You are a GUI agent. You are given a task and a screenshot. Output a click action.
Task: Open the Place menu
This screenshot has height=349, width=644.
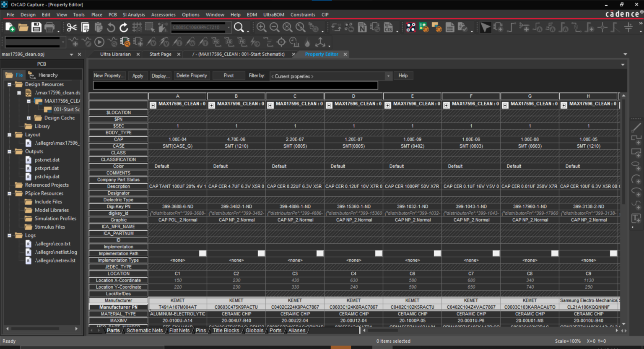tap(97, 15)
